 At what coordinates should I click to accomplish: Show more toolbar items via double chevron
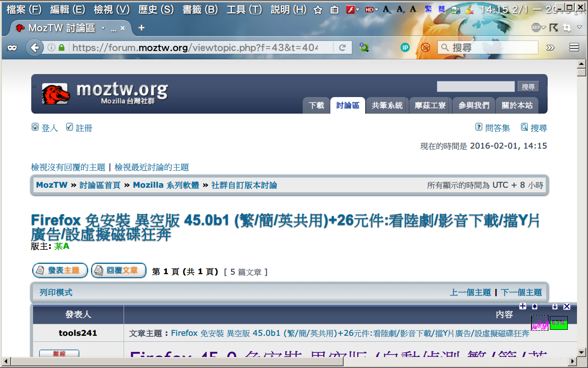click(550, 47)
